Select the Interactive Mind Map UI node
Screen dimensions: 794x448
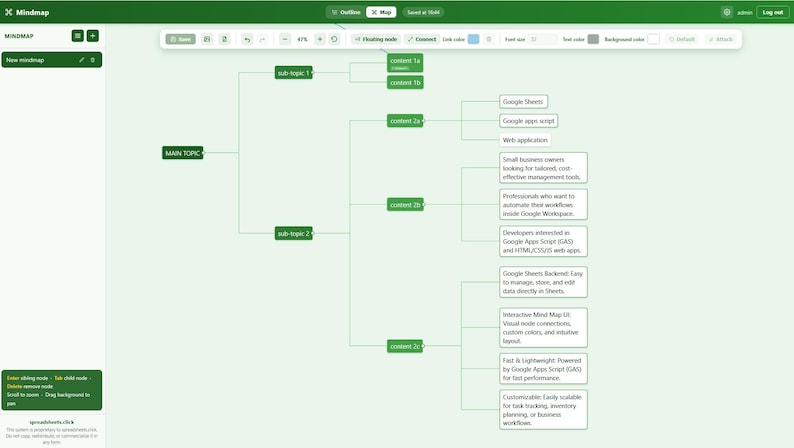tap(543, 328)
